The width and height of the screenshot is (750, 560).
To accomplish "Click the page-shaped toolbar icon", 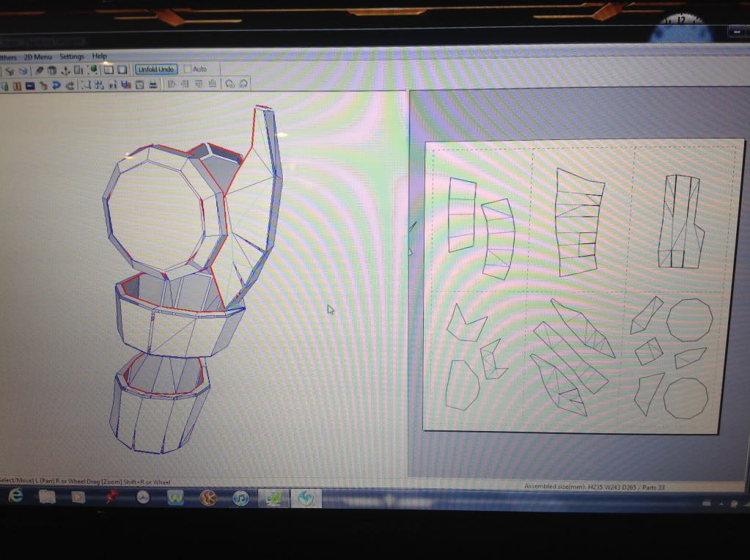I will click(78, 70).
